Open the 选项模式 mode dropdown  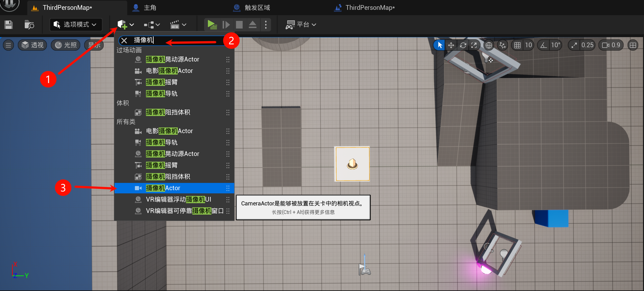76,25
